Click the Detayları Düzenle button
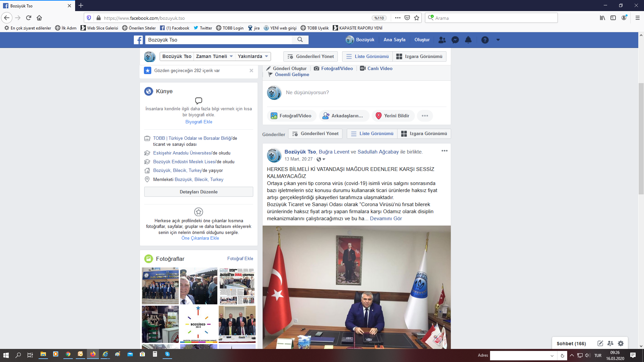 pos(199,192)
